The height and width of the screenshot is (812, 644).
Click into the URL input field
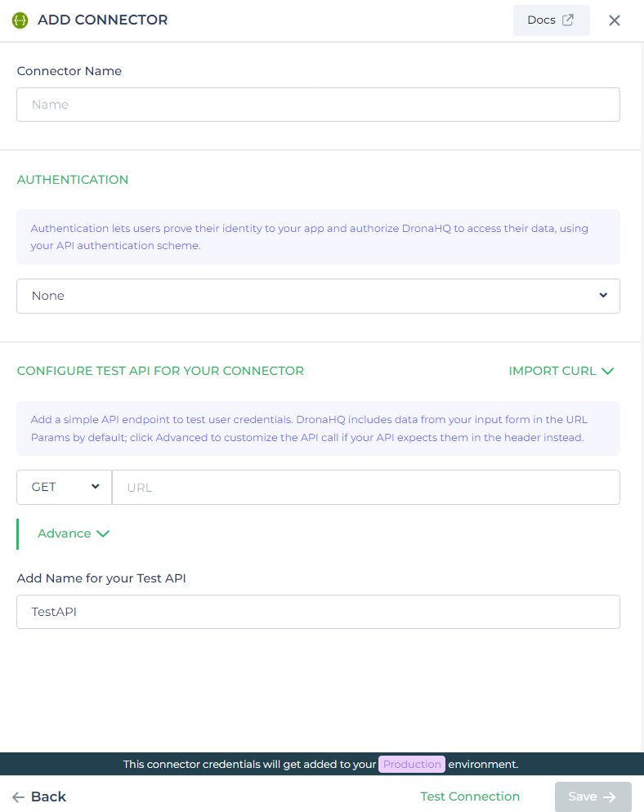[365, 488]
